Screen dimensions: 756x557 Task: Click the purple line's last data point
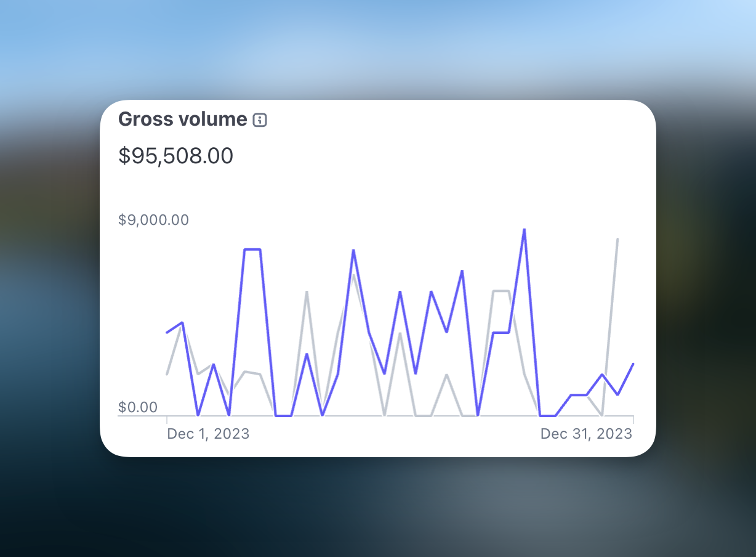pos(633,364)
